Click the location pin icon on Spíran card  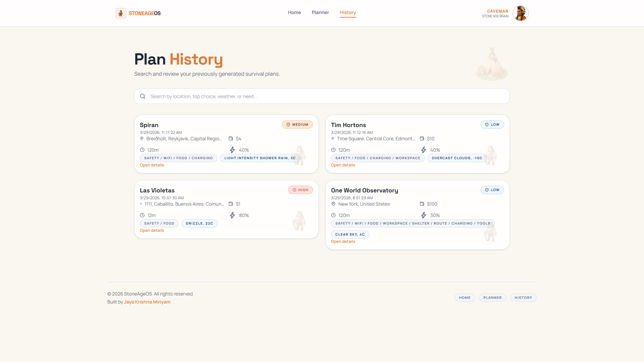142,138
